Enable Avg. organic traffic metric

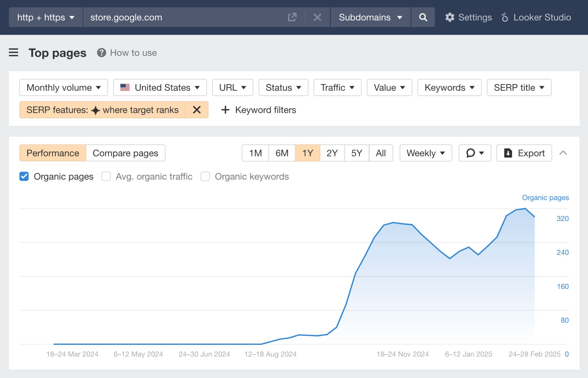tap(106, 177)
